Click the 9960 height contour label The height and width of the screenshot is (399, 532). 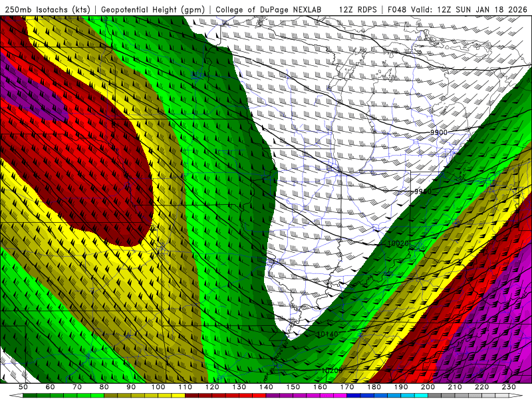423,192
